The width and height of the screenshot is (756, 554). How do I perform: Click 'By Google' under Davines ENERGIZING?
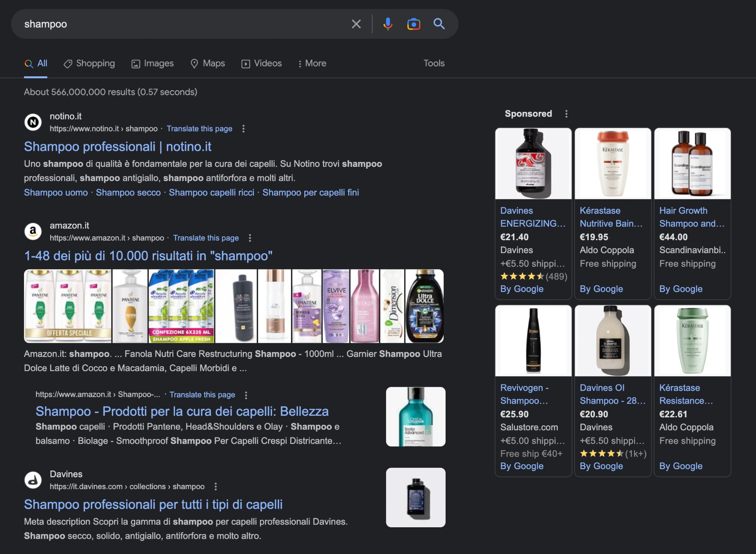pyautogui.click(x=522, y=289)
